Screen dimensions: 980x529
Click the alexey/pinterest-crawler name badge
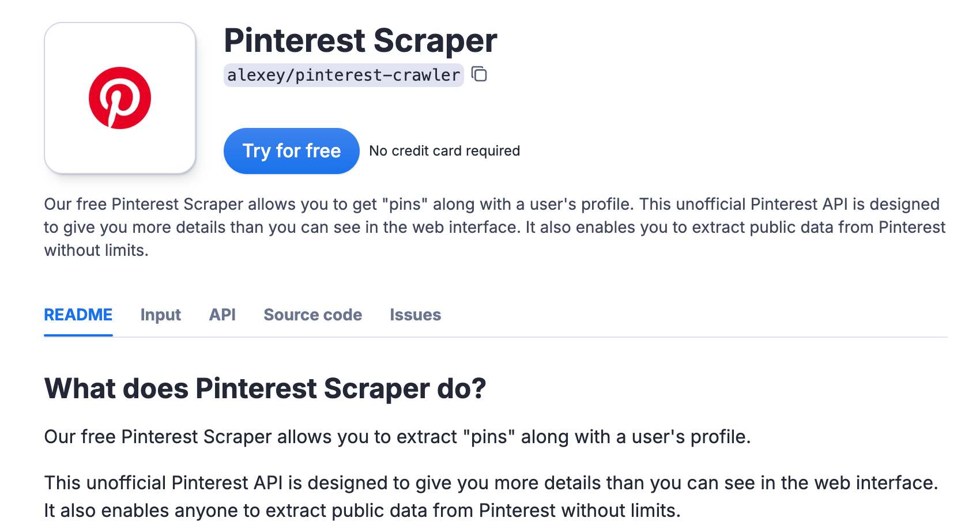(343, 74)
